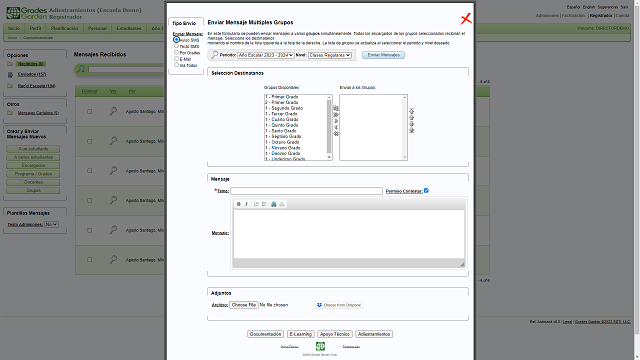Insert a hyperlink in message editor

point(274,204)
